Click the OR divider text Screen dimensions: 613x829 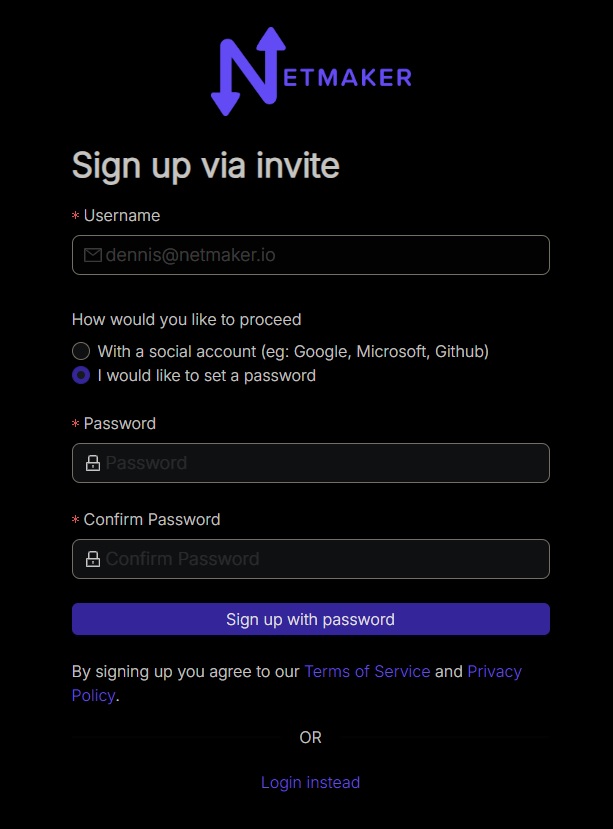click(x=310, y=737)
